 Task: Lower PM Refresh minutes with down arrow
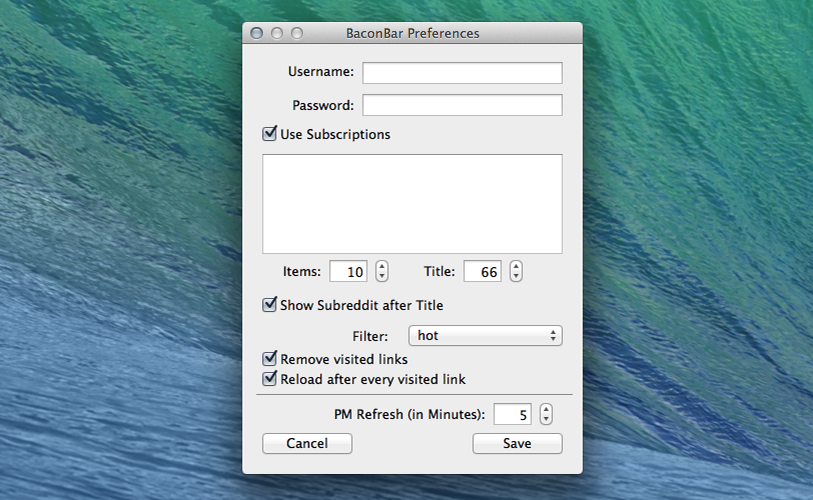(545, 419)
